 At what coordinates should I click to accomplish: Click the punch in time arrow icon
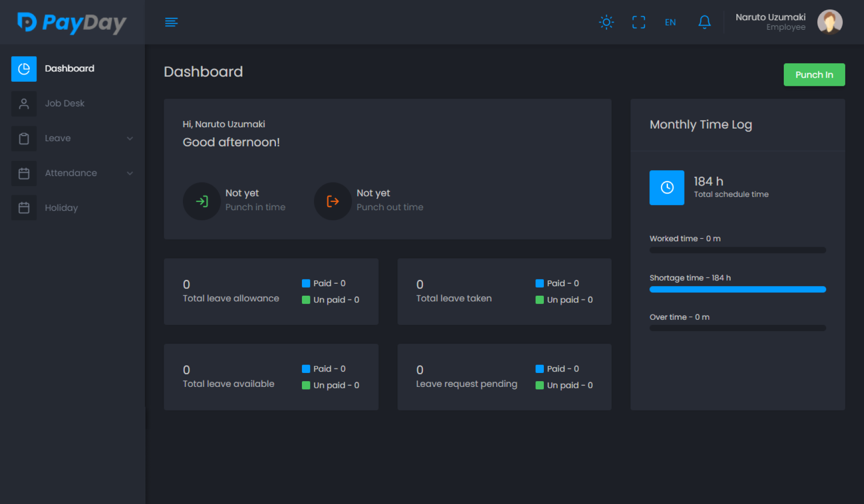(x=202, y=201)
